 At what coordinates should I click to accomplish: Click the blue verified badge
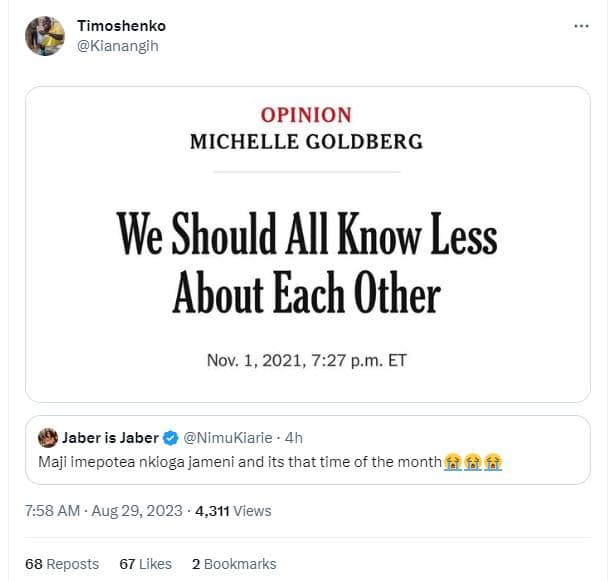coord(171,437)
